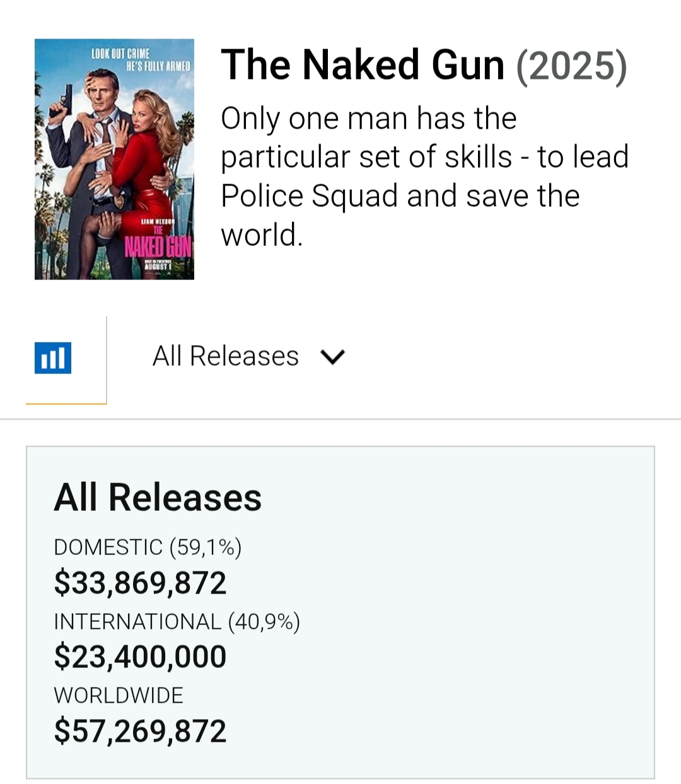681x784 pixels.
Task: Click the bold All Releases heading
Action: 158,497
